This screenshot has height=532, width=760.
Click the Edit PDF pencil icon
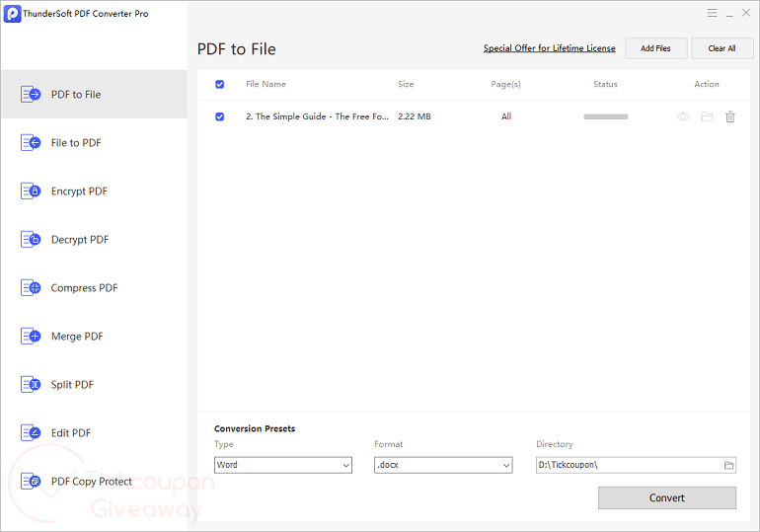click(x=31, y=432)
